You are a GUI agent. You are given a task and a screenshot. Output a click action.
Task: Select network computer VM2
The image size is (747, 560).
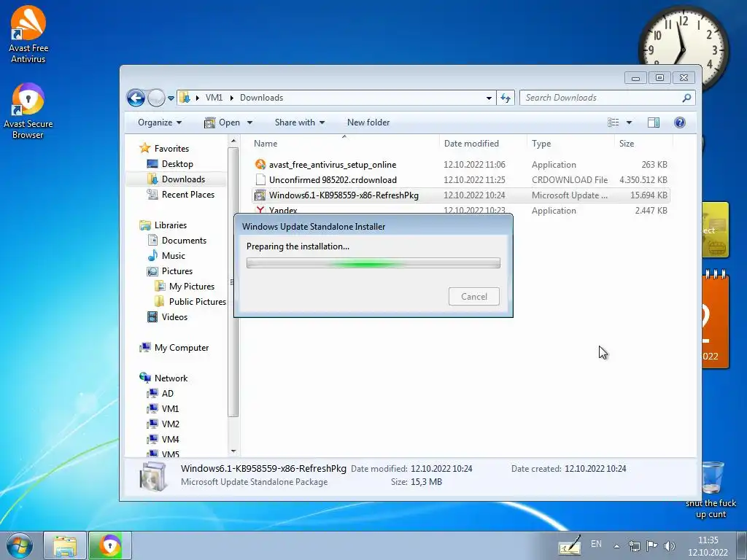pyautogui.click(x=163, y=424)
